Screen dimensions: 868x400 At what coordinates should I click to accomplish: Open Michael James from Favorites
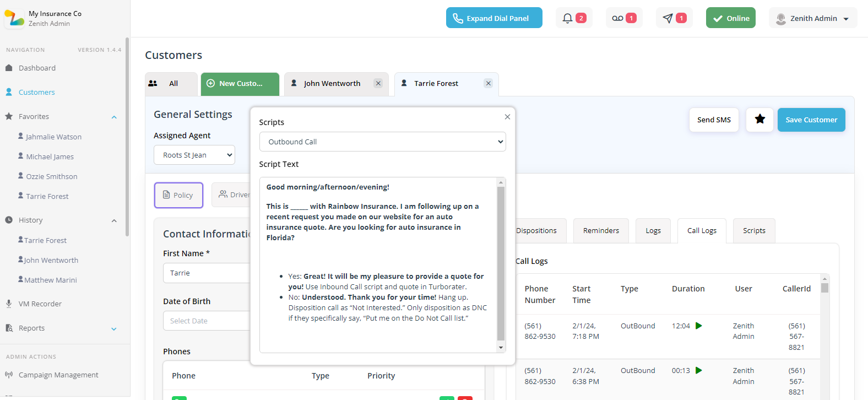tap(50, 156)
